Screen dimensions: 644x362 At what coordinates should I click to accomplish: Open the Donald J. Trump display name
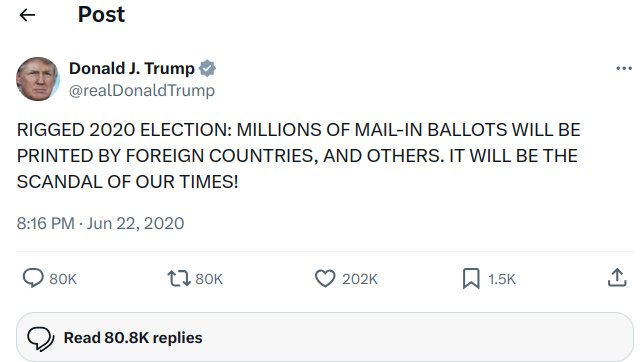tap(132, 68)
